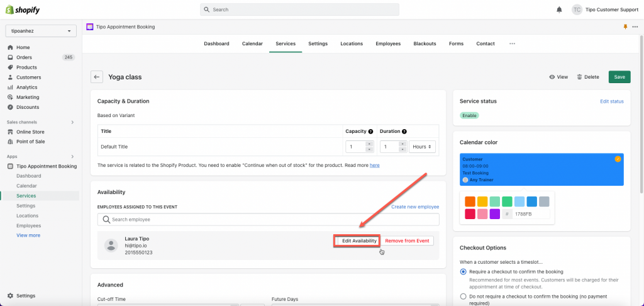Switch to the Forms tab

pyautogui.click(x=456, y=43)
